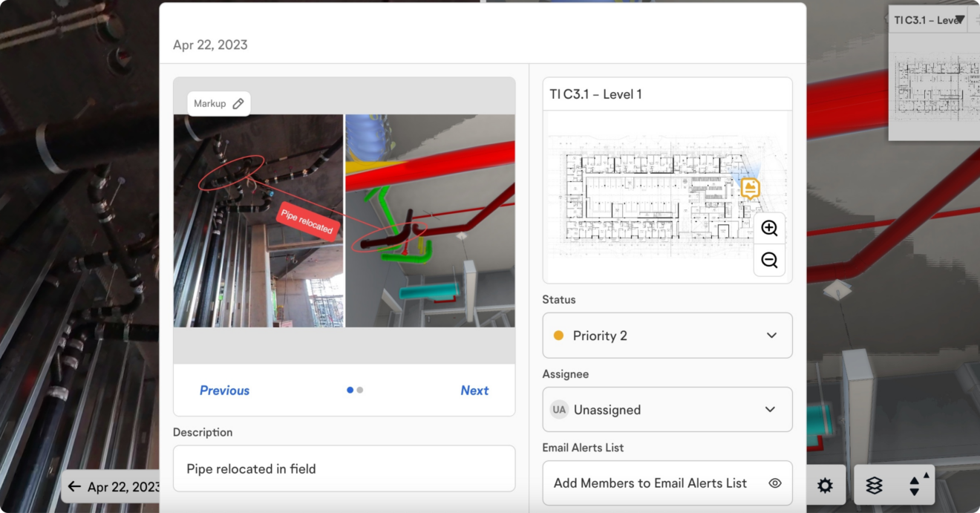Open the Priority 2 status dropdown
980x513 pixels.
point(667,335)
